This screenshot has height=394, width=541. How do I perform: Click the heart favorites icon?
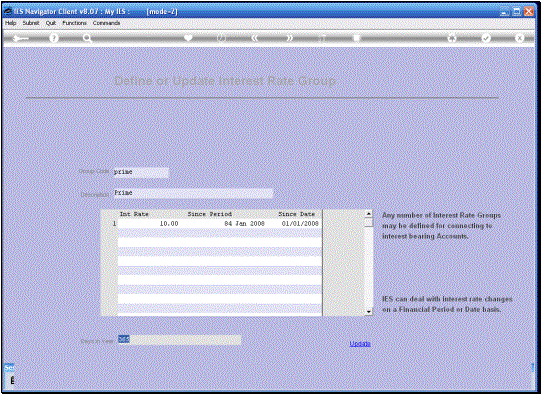188,38
